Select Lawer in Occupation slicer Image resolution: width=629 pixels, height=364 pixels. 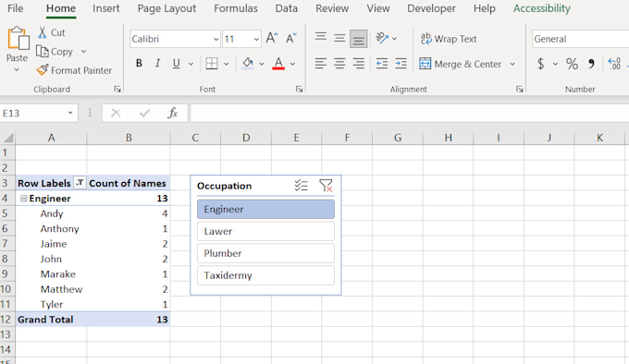[x=265, y=231]
